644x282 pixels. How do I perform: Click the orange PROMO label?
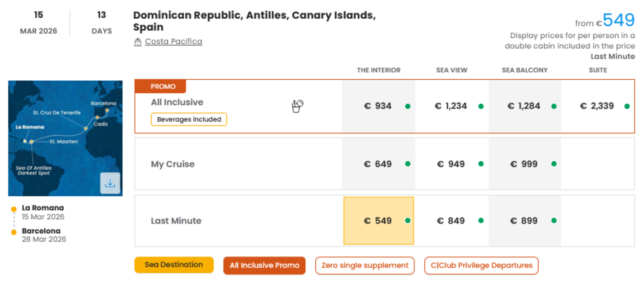(163, 86)
